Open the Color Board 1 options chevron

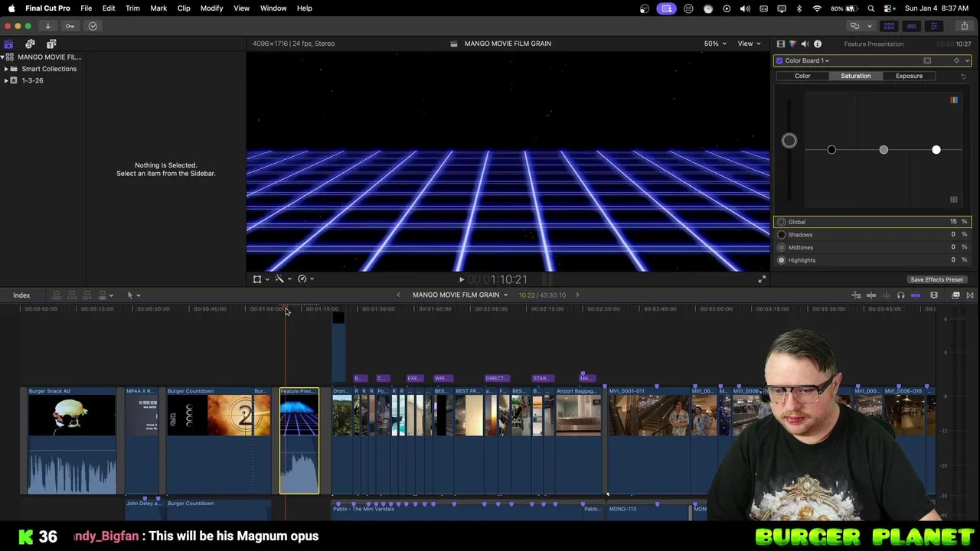point(967,60)
